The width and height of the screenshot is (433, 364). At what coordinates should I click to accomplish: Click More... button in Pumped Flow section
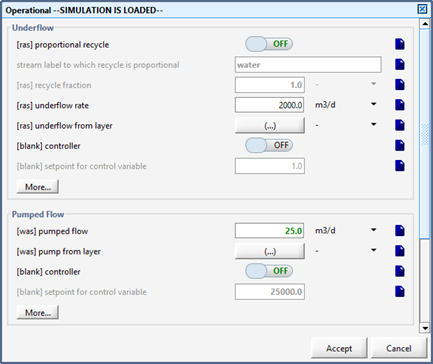[x=38, y=313]
